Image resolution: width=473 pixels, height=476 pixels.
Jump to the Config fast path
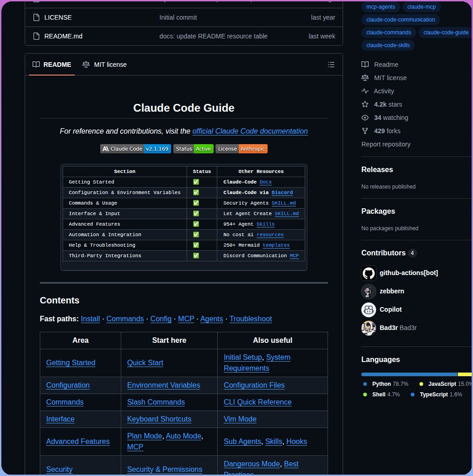161,319
